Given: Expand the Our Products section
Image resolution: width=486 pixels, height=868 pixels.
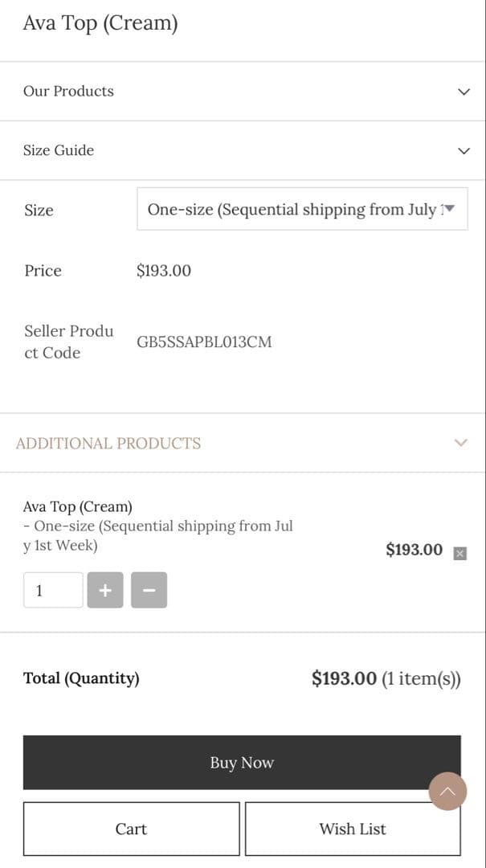Looking at the screenshot, I should click(68, 92).
